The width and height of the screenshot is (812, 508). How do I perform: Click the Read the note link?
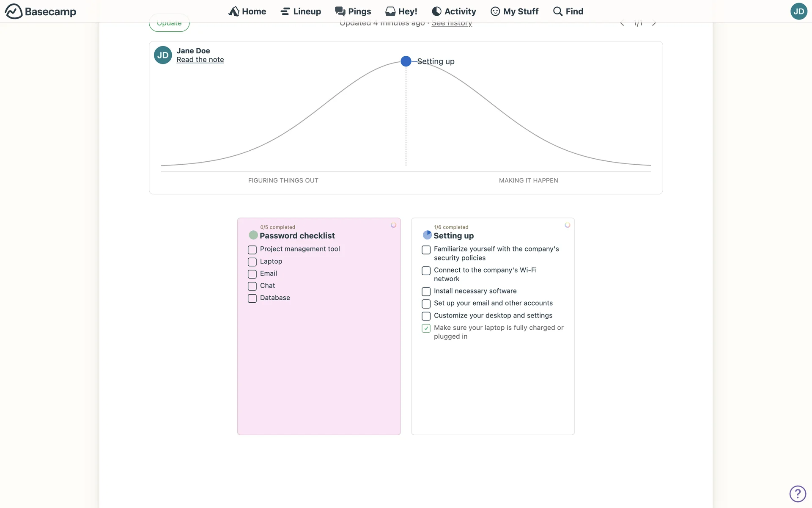point(200,60)
